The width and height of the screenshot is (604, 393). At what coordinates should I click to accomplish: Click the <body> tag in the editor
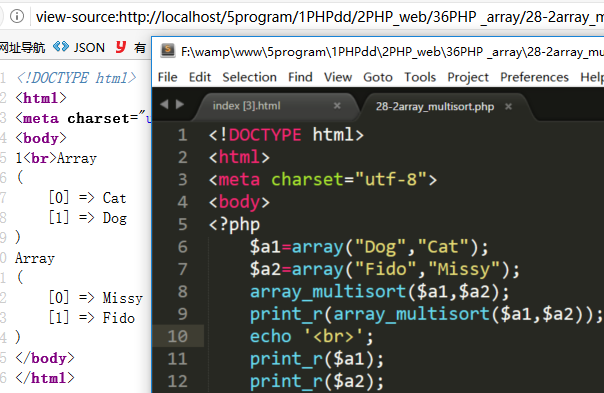(239, 202)
